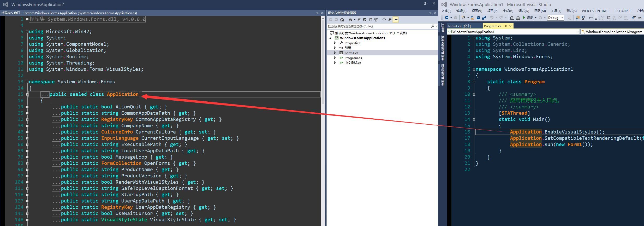Expand the CompanyName property on line 39
The width and height of the screenshot is (644, 226).
click(x=27, y=126)
